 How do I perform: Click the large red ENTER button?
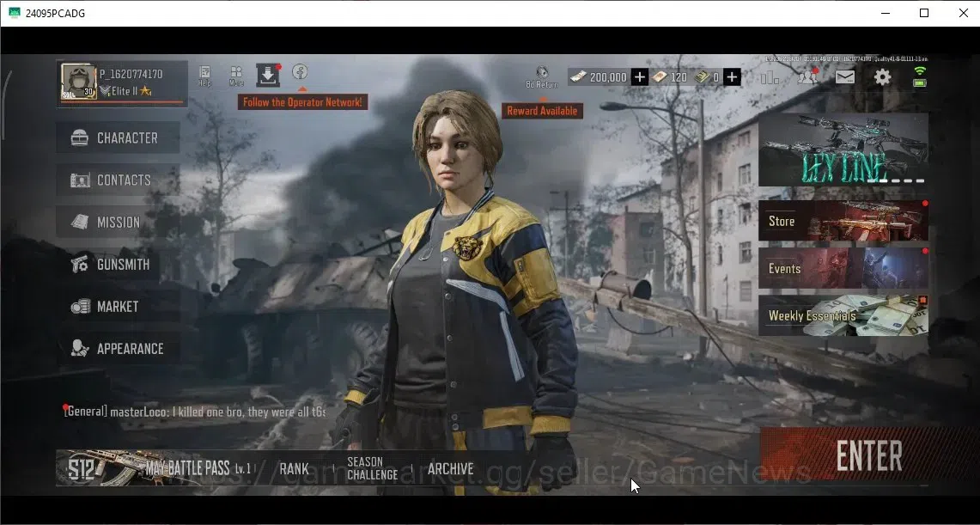(868, 455)
